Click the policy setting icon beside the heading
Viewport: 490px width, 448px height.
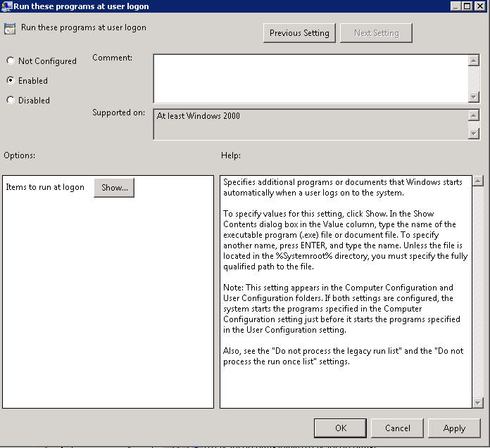pyautogui.click(x=10, y=29)
